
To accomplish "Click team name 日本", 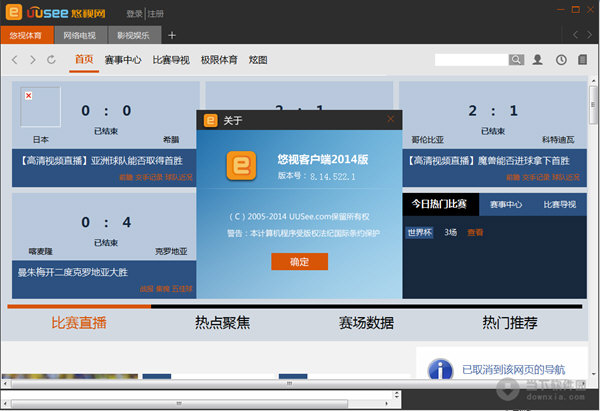I will (x=41, y=140).
